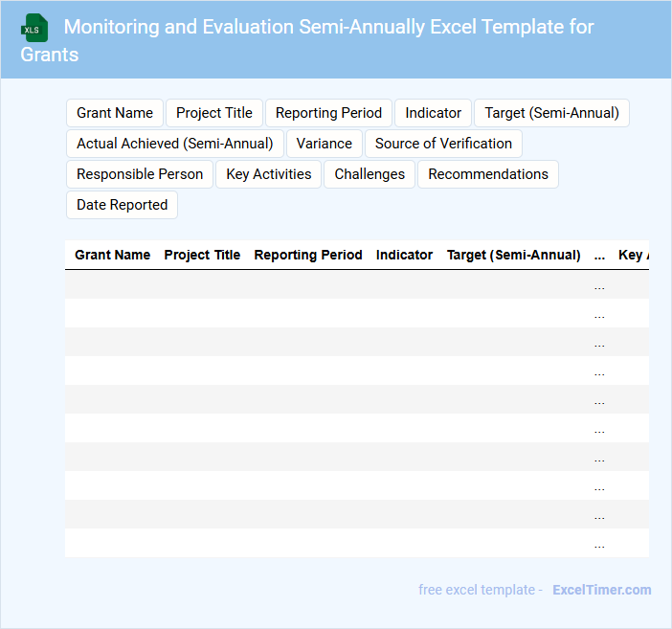Image resolution: width=672 pixels, height=629 pixels.
Task: Select the Source of Verification tag
Action: click(x=443, y=144)
